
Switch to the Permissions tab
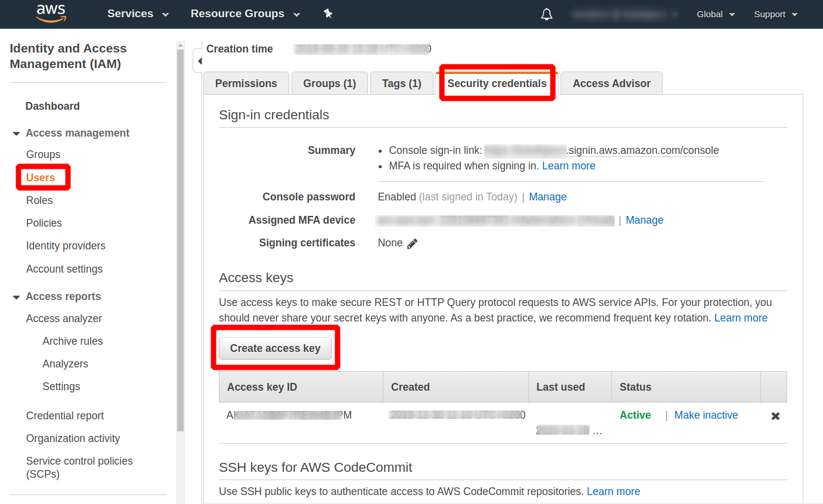[246, 84]
